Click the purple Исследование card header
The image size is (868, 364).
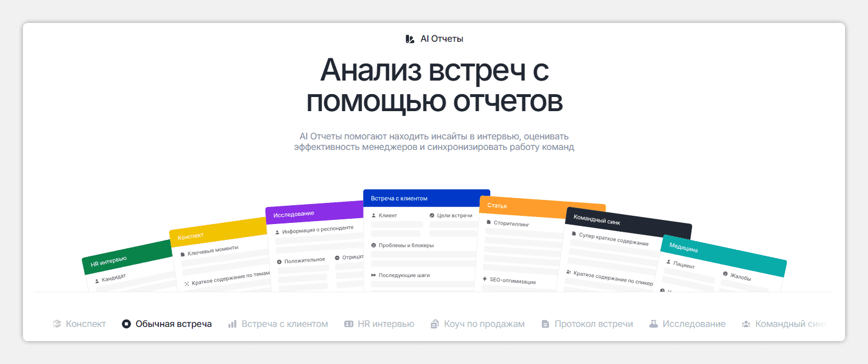[315, 212]
